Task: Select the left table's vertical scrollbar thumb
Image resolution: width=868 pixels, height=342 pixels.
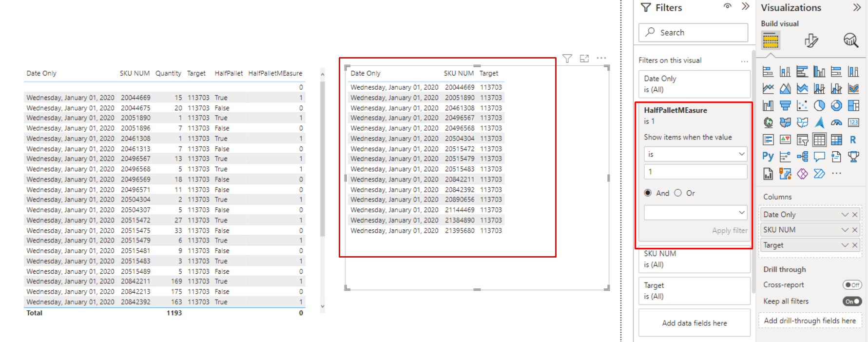Action: tap(322, 159)
